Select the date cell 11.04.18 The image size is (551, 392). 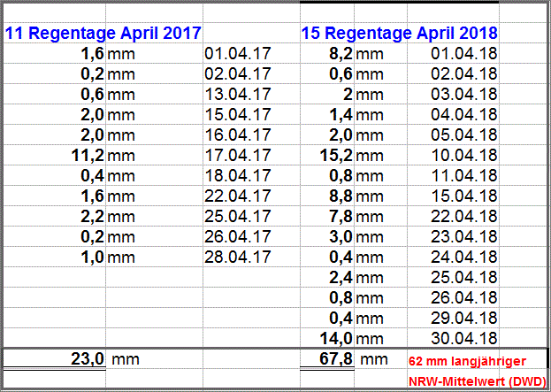464,176
